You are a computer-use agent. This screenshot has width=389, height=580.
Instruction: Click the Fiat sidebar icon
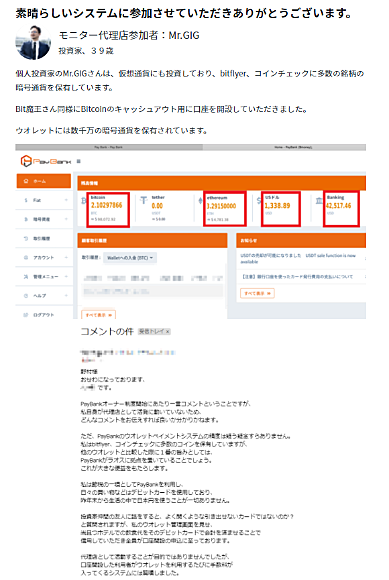26,200
